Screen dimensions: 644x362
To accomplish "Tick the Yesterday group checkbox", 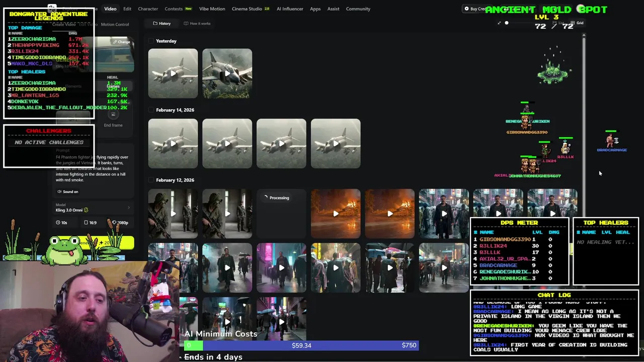I will (151, 41).
